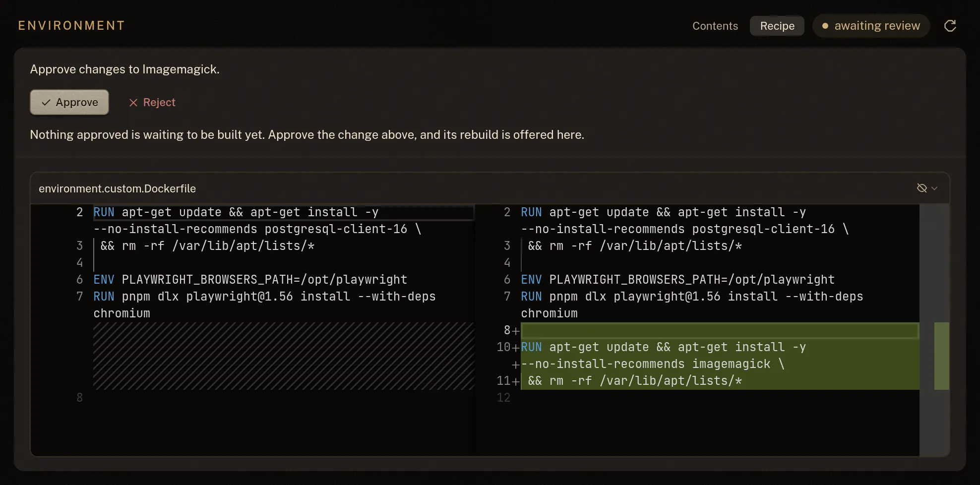This screenshot has height=485, width=980.
Task: Click left pane line 2 'RUN apt-get update'
Action: [236, 212]
